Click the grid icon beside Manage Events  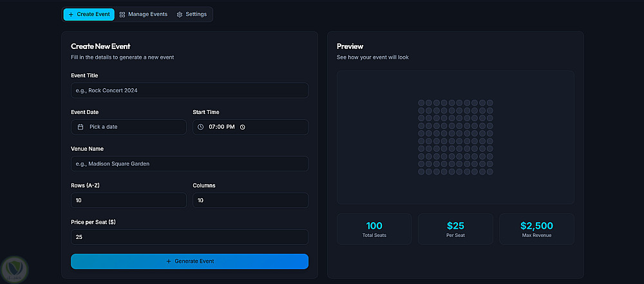pos(122,14)
